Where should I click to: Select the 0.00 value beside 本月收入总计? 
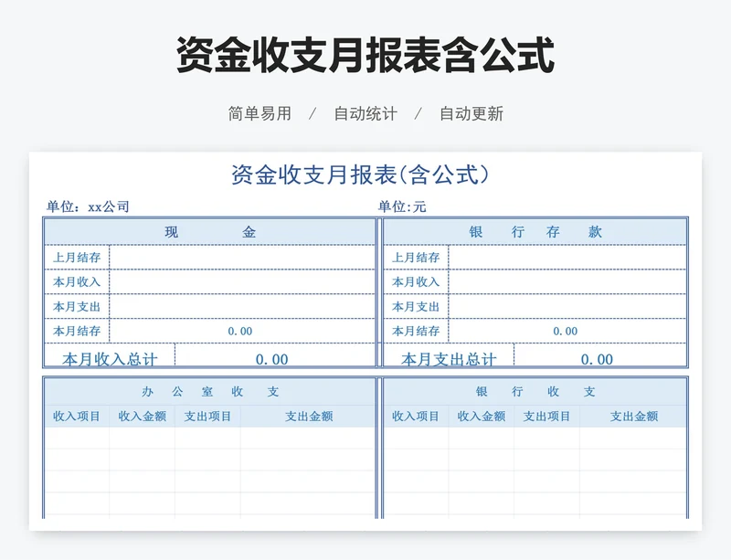[271, 360]
